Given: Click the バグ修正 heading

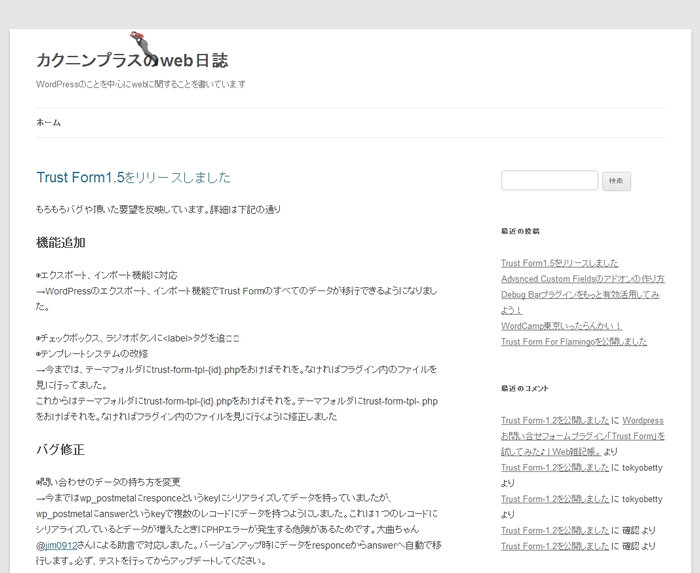Looking at the screenshot, I should click(61, 449).
